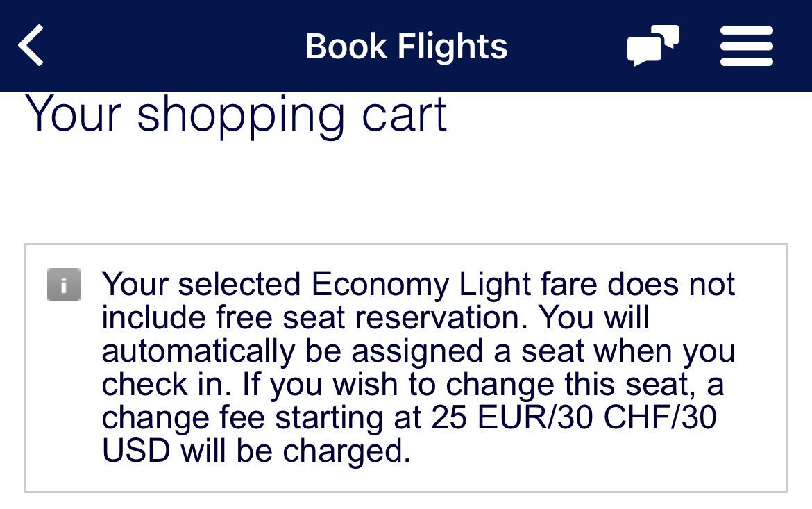The height and width of the screenshot is (509, 812).
Task: Open the hamburger menu
Action: pos(746,46)
